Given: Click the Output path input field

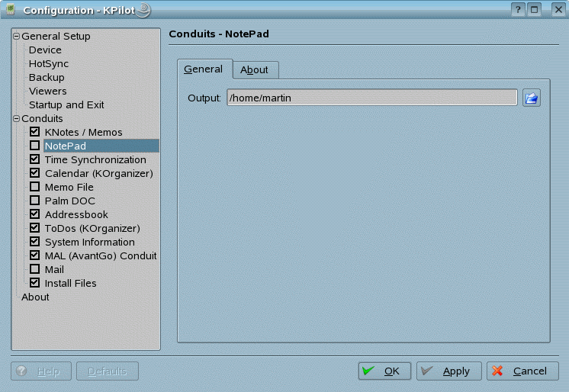Looking at the screenshot, I should 372,98.
